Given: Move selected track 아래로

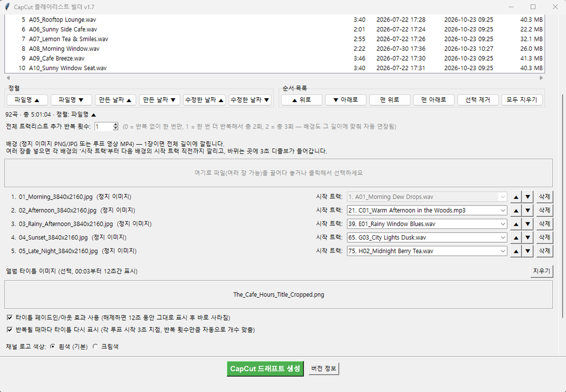Looking at the screenshot, I should (x=345, y=100).
